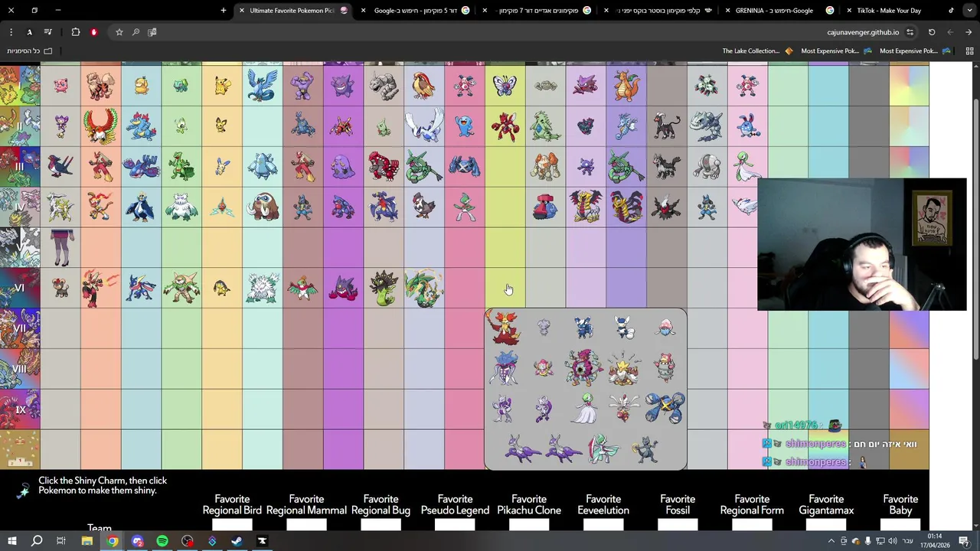The image size is (980, 551).
Task: Click the Favorite Eeveelution slot
Action: (x=603, y=524)
